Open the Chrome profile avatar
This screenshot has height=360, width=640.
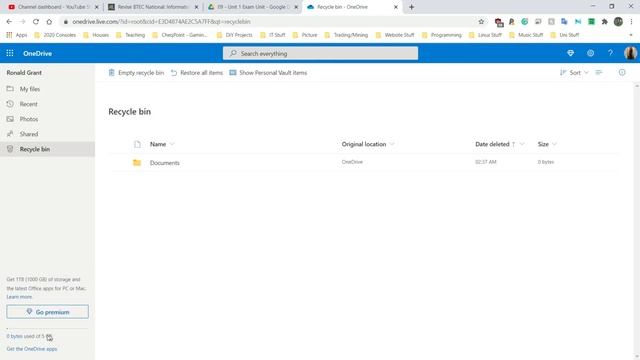tap(618, 22)
